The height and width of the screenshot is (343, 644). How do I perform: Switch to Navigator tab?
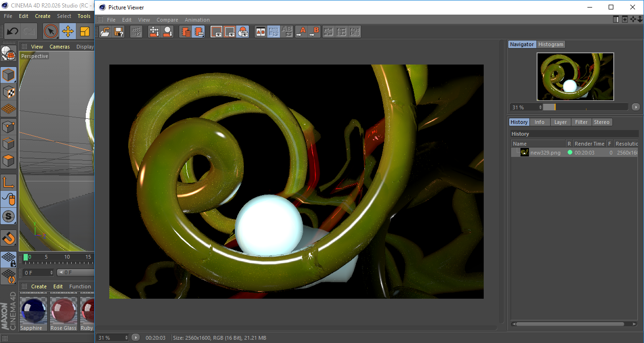522,44
